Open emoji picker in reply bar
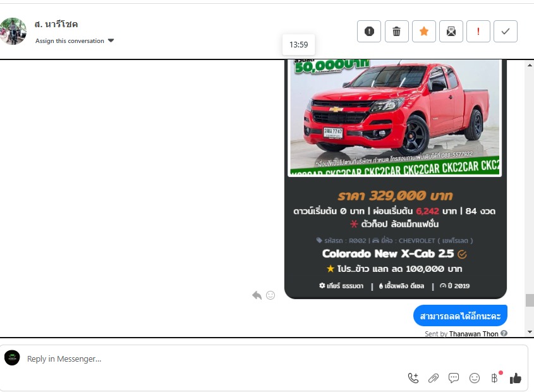This screenshot has height=392, width=534. pyautogui.click(x=475, y=377)
